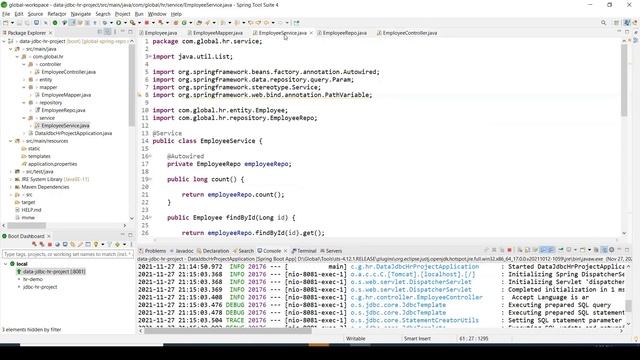Close the Package Explorer view
The image size is (640, 360).
[51, 33]
